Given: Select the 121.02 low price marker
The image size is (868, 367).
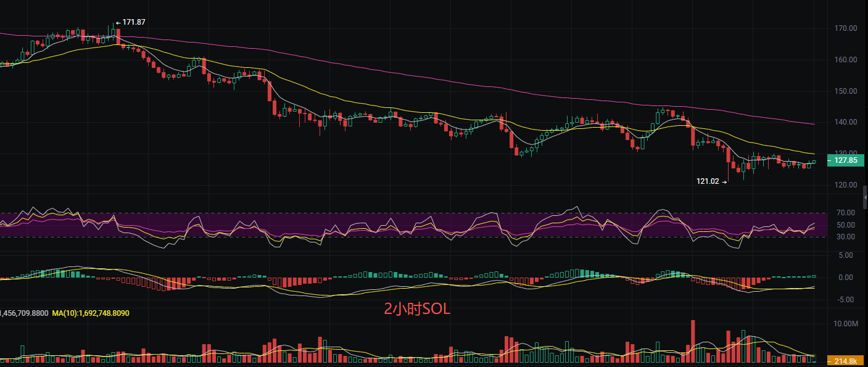Looking at the screenshot, I should pos(709,181).
